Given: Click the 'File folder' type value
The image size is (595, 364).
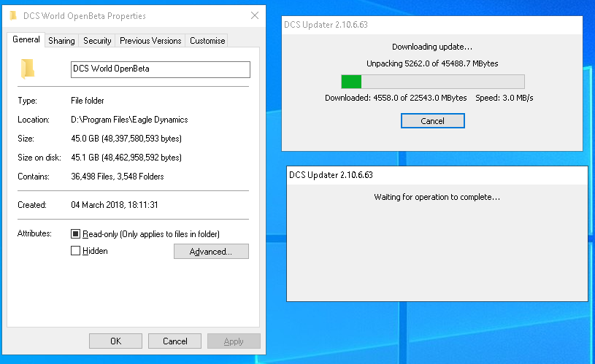Looking at the screenshot, I should [88, 101].
